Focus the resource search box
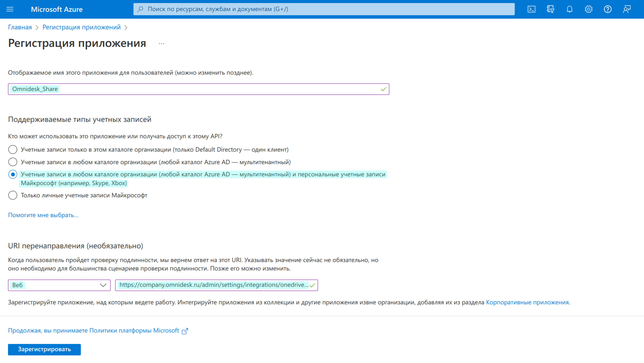This screenshot has height=363, width=644. pos(324,9)
